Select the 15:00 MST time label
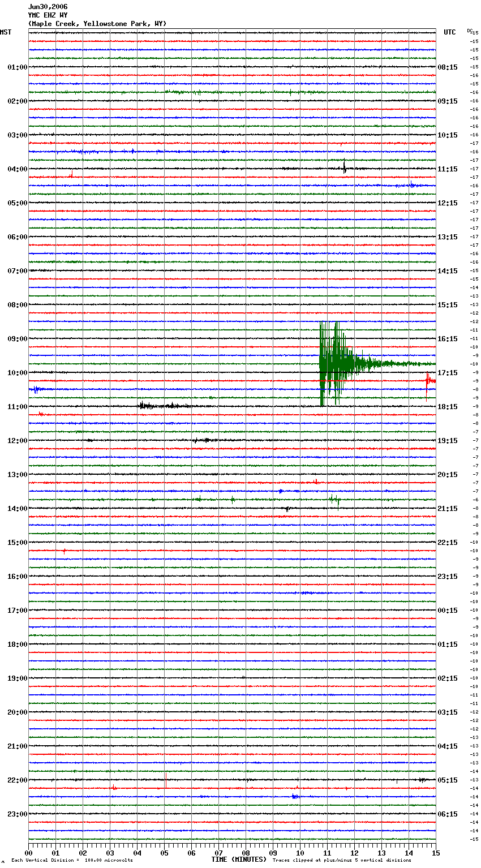 pos(18,543)
